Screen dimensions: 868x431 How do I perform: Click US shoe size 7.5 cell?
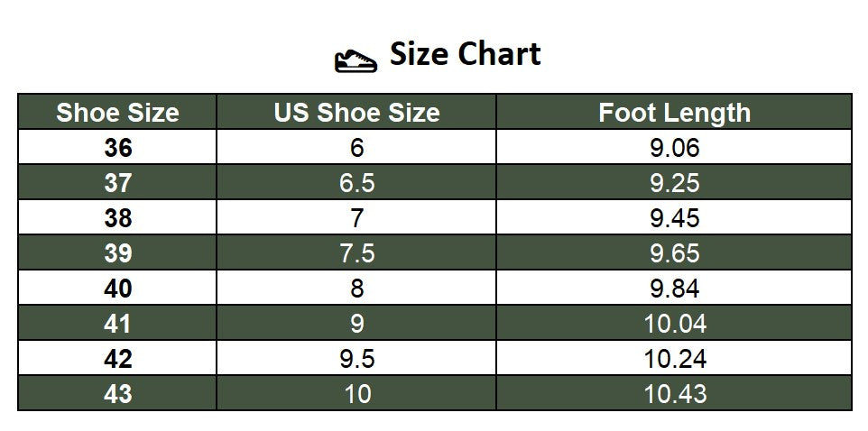tap(356, 252)
